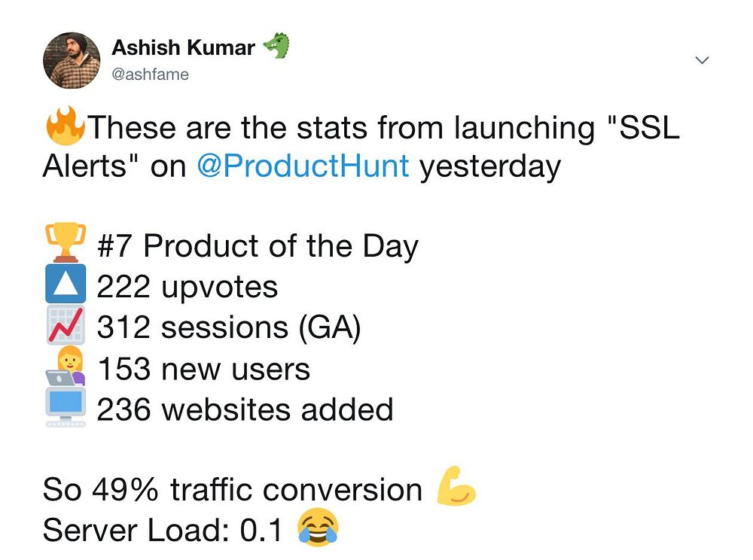753x560 pixels.
Task: Click the tears of joy emoji
Action: 318,528
